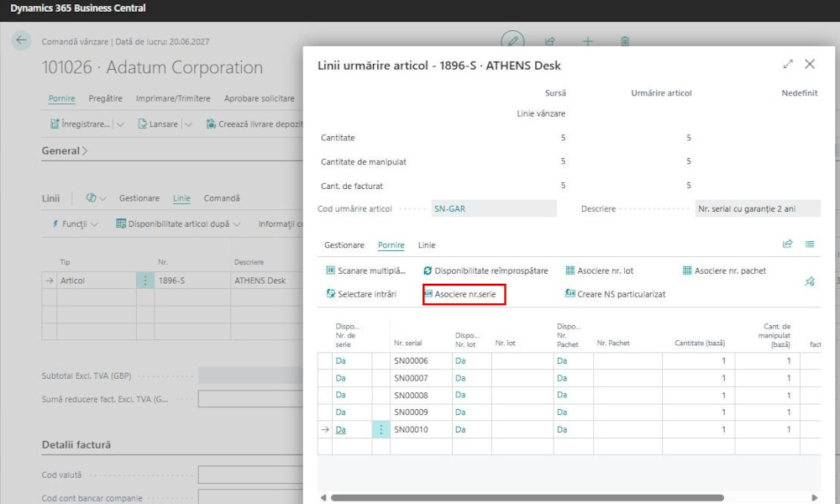Switch to the Aprobare solicitare tab
Screen dimensions: 840x504
click(260, 98)
